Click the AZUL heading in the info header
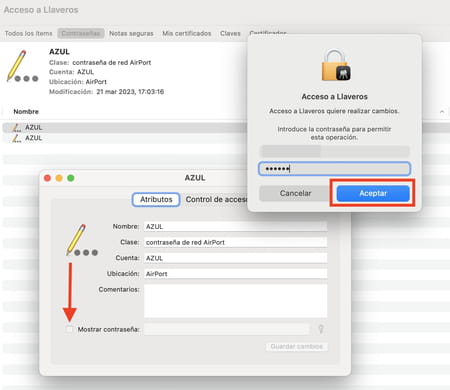The image size is (450, 390). click(x=59, y=52)
